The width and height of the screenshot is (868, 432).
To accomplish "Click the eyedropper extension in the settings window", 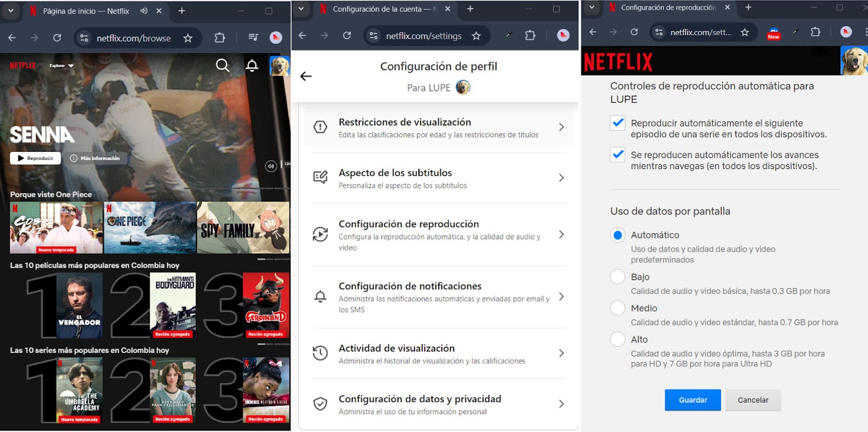I will (508, 36).
